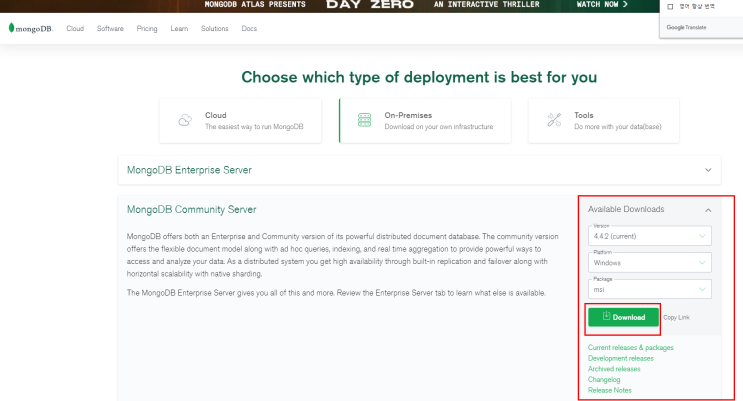Screen dimensions: 743x401
Task: Click the page heading about choosing deployment type
Action: click(419, 77)
